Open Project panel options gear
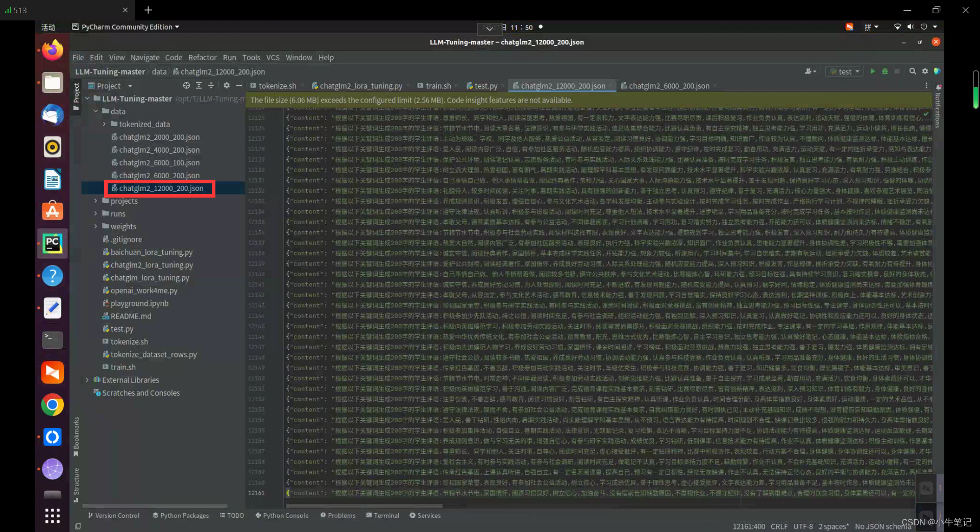This screenshot has width=980, height=532. pyautogui.click(x=227, y=86)
